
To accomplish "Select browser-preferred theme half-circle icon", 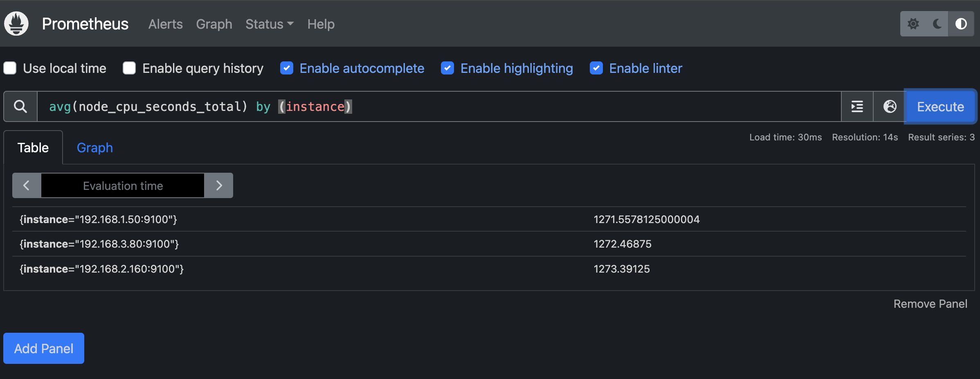I will [x=961, y=24].
